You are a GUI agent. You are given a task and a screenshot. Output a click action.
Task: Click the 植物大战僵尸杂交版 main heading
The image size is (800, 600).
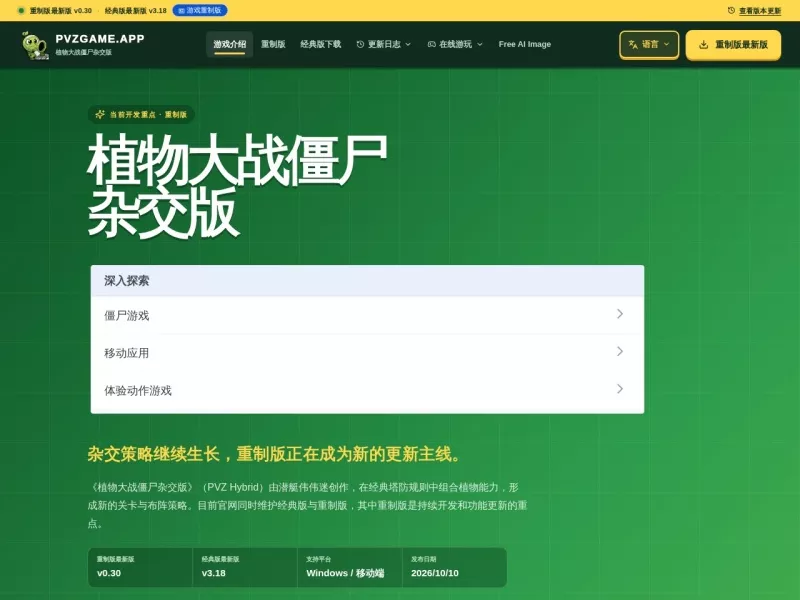[237, 186]
